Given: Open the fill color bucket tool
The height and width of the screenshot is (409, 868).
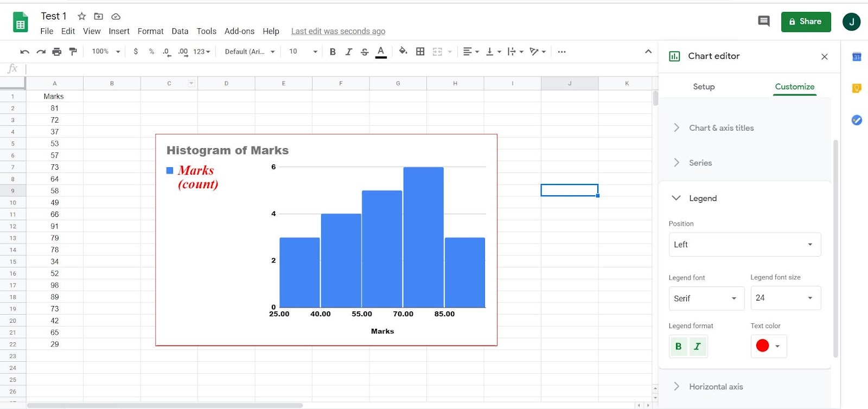Looking at the screenshot, I should tap(403, 52).
